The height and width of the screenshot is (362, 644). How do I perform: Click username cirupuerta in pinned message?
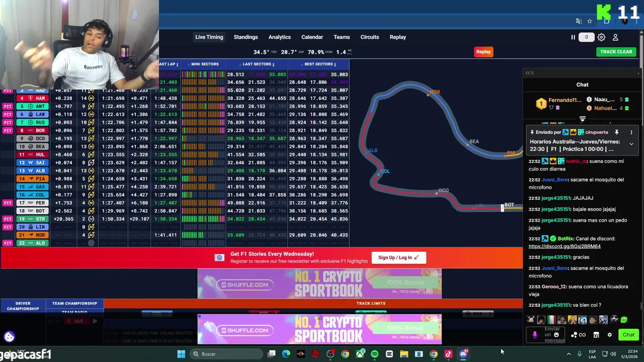coord(596,132)
